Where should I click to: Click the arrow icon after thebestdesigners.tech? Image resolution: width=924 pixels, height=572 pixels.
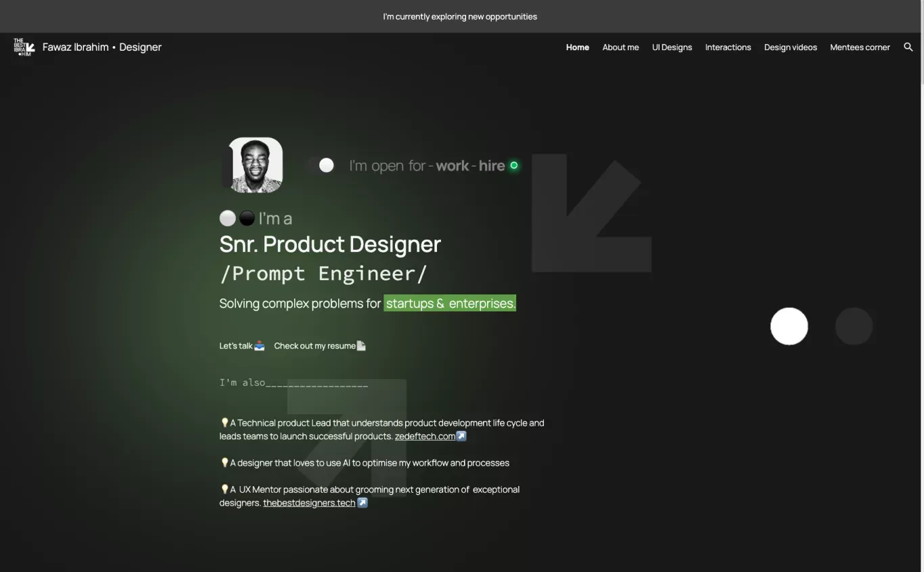pyautogui.click(x=363, y=502)
